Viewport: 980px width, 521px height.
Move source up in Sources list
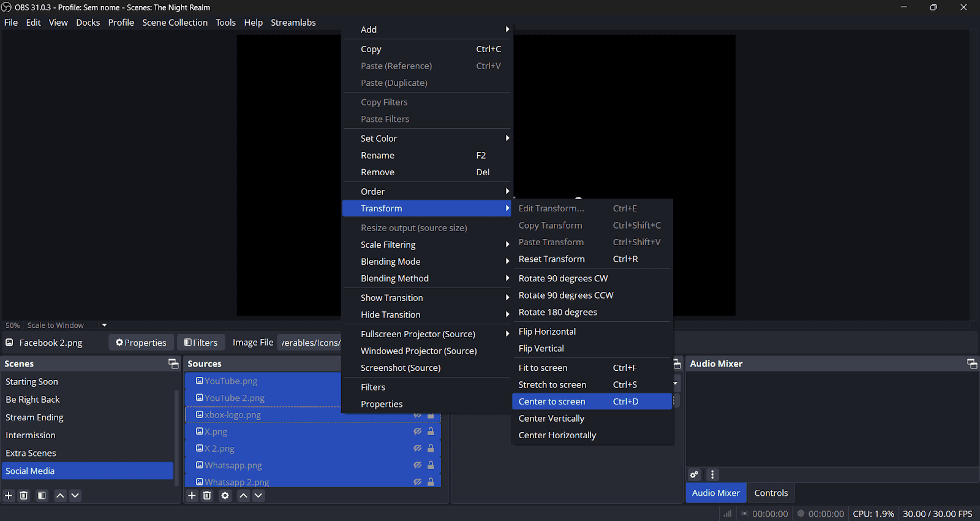pyautogui.click(x=243, y=495)
